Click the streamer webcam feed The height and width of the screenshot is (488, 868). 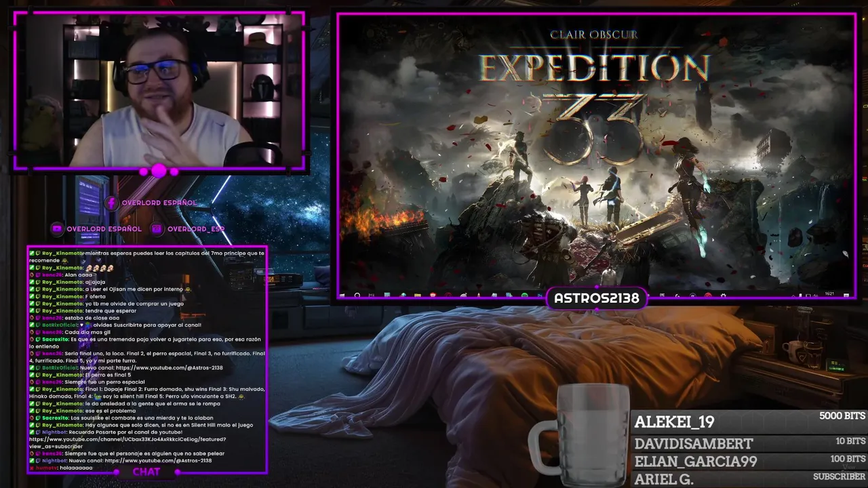tap(159, 89)
